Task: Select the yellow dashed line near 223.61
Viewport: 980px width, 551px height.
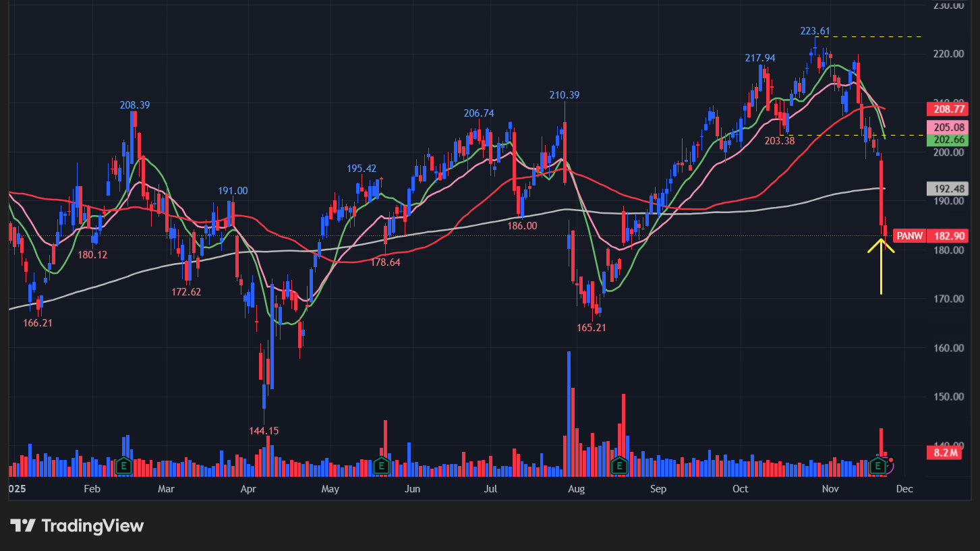Action: [877, 36]
